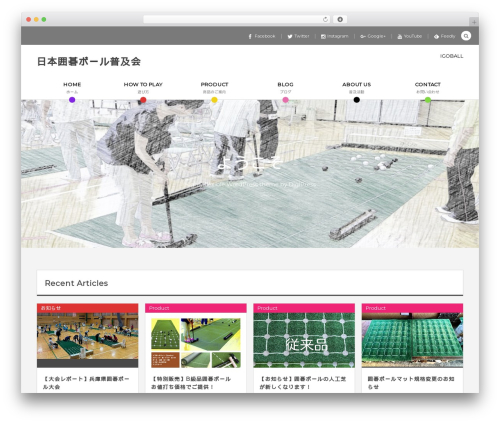Open CONTACT menu item
Screen dimensions: 500x423
click(428, 87)
